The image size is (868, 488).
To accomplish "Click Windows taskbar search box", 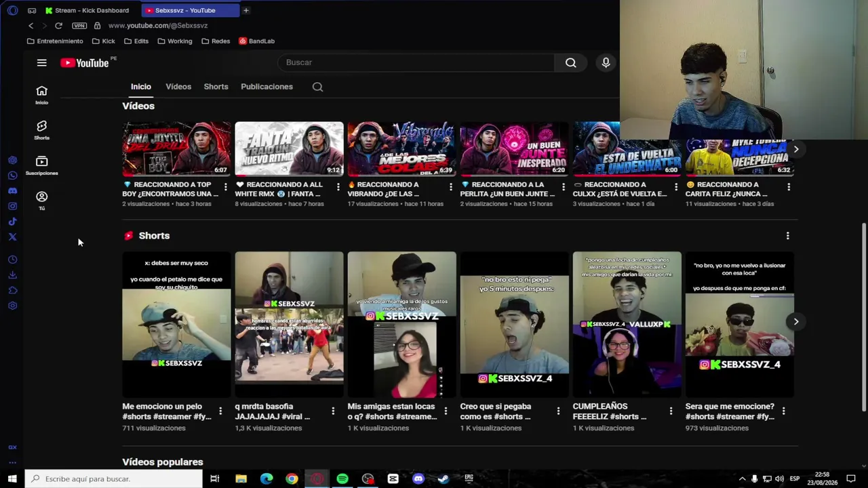I will pyautogui.click(x=114, y=479).
